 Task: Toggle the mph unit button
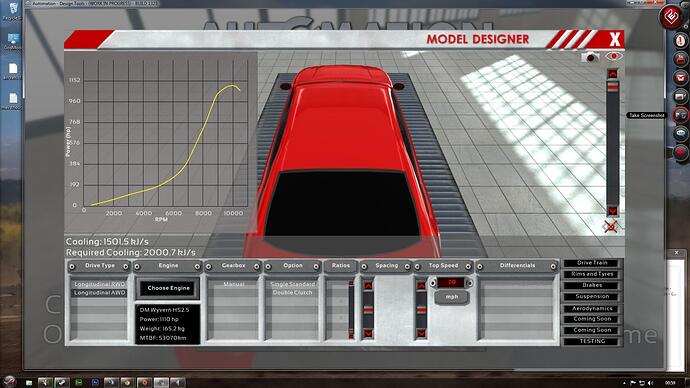click(451, 297)
